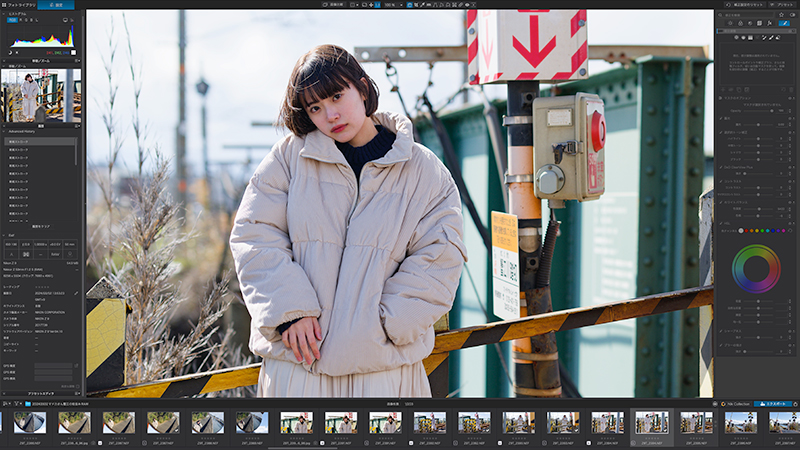
Task: Click the edit date pencil icon in Exif
Action: coord(76,293)
